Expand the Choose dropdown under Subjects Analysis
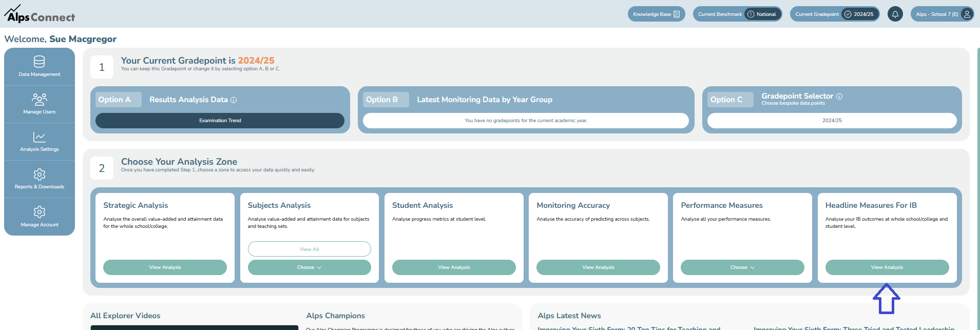 (309, 267)
